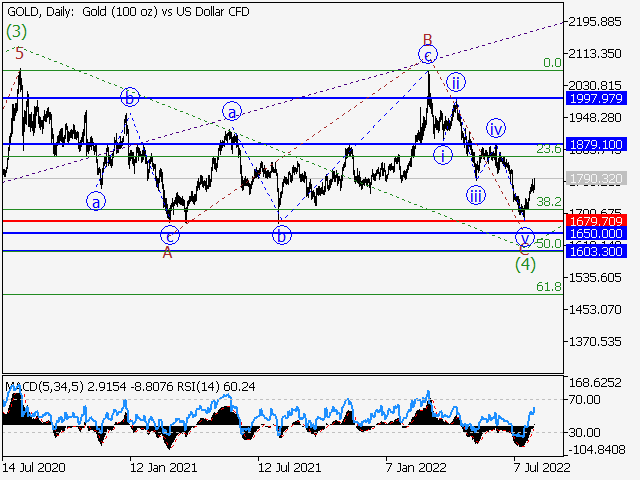Select the blue 1603.300 price level label

[596, 251]
